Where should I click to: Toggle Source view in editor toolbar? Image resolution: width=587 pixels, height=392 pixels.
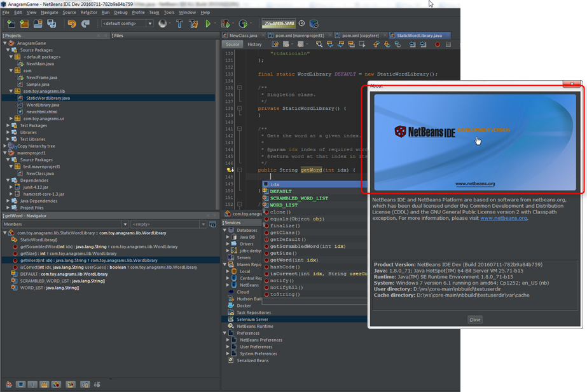point(233,44)
